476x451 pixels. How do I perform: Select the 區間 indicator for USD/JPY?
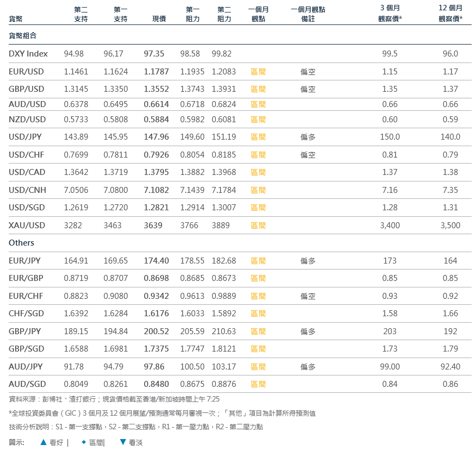258,137
